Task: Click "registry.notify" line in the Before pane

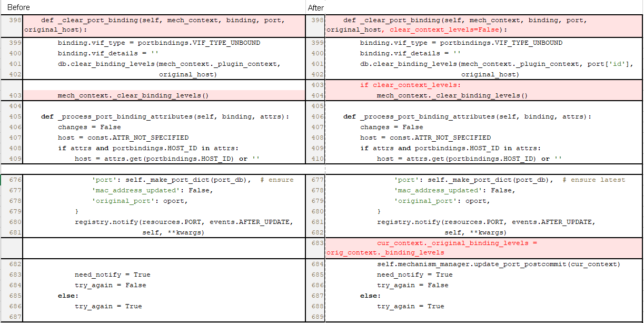Action: tap(184, 222)
